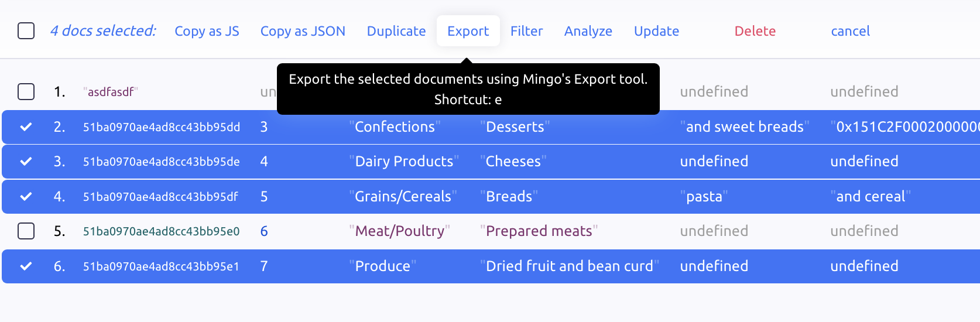
Task: Click the "Dried fruit and bean curd" cell
Action: click(569, 266)
